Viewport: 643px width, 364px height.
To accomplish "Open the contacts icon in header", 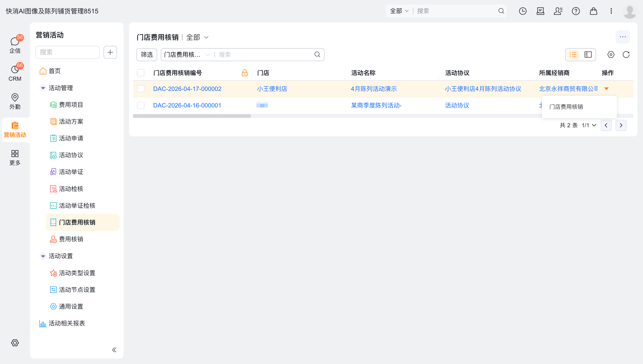I will pyautogui.click(x=558, y=11).
